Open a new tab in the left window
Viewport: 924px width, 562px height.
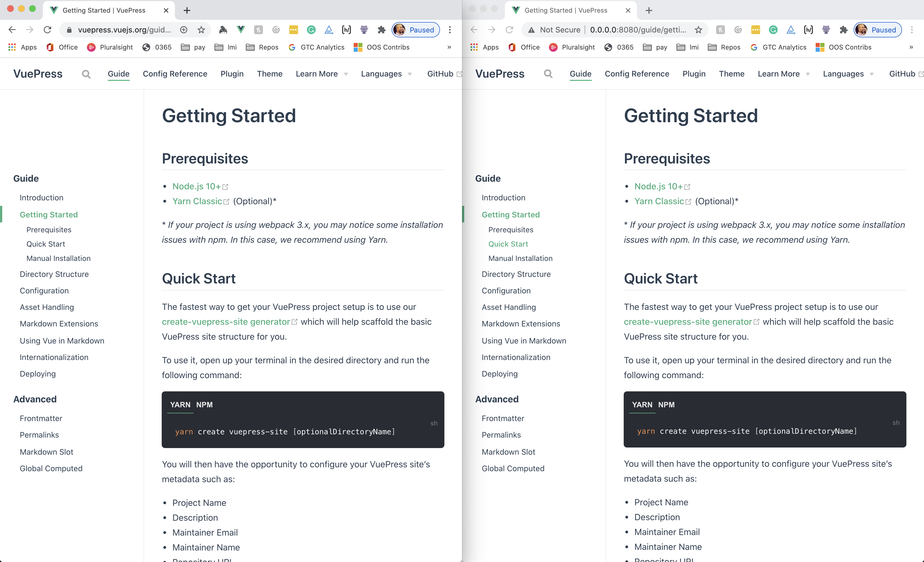point(187,10)
